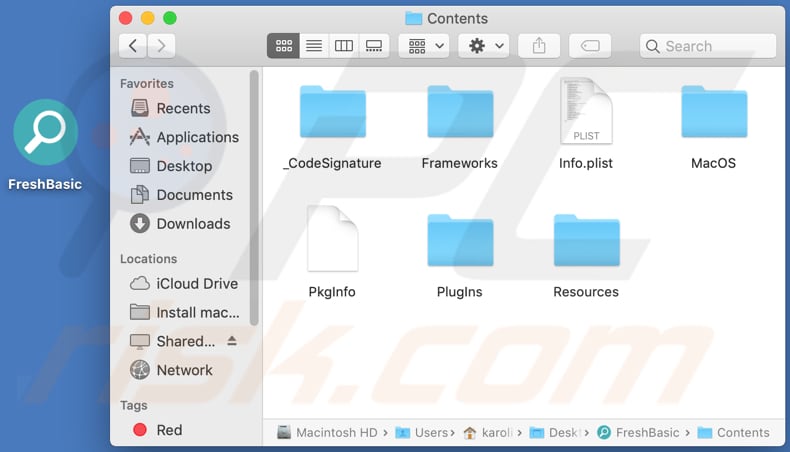This screenshot has width=790, height=452.
Task: Click the MacOS name label
Action: [713, 163]
